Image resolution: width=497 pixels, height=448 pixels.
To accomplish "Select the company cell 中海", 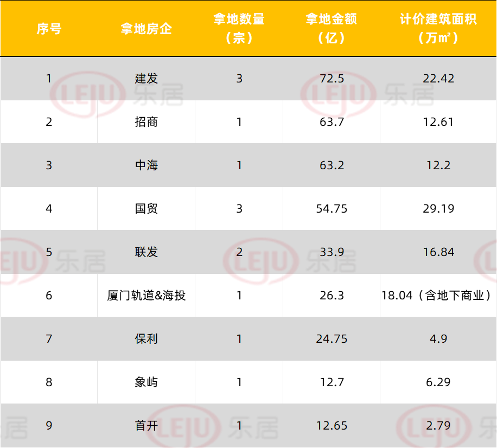I will pos(146,165).
